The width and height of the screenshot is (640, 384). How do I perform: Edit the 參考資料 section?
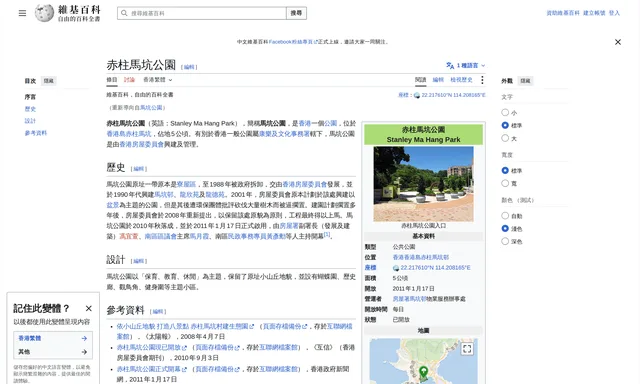[x=158, y=312]
